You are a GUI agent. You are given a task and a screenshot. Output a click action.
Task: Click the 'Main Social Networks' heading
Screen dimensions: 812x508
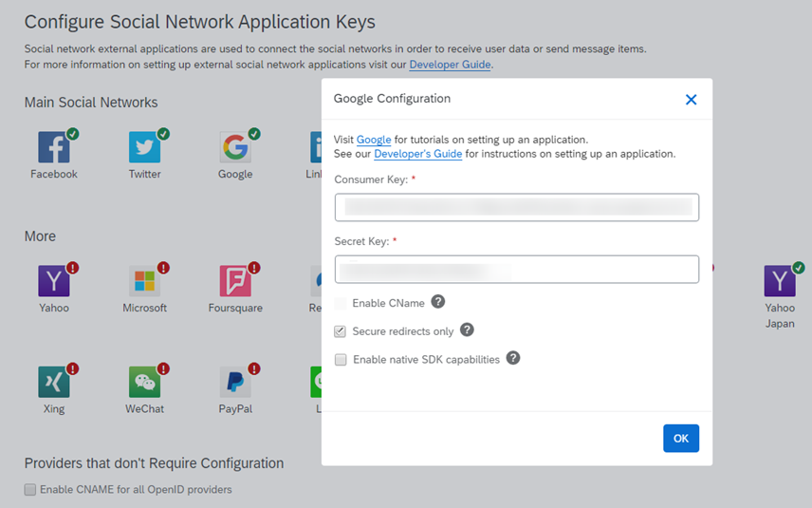click(x=91, y=103)
